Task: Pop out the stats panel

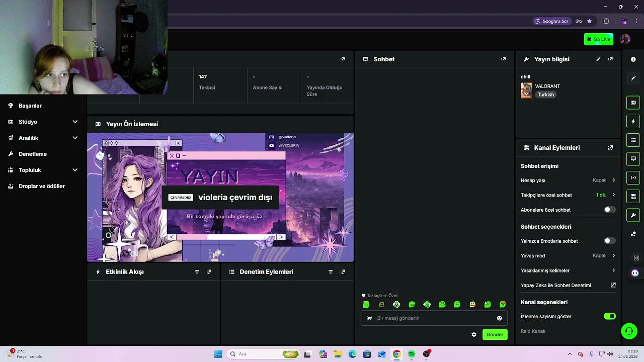Action: (x=343, y=59)
